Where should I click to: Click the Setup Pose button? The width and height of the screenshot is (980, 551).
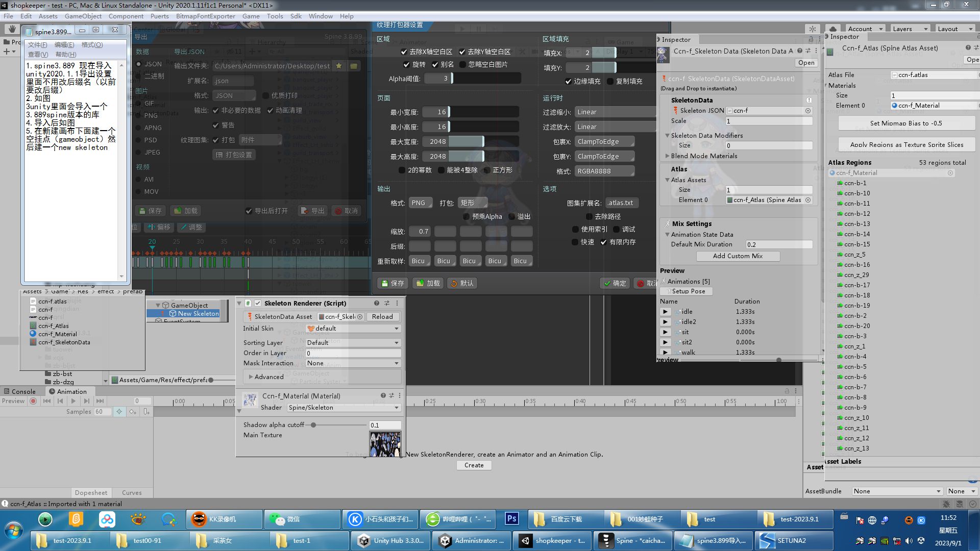(687, 291)
